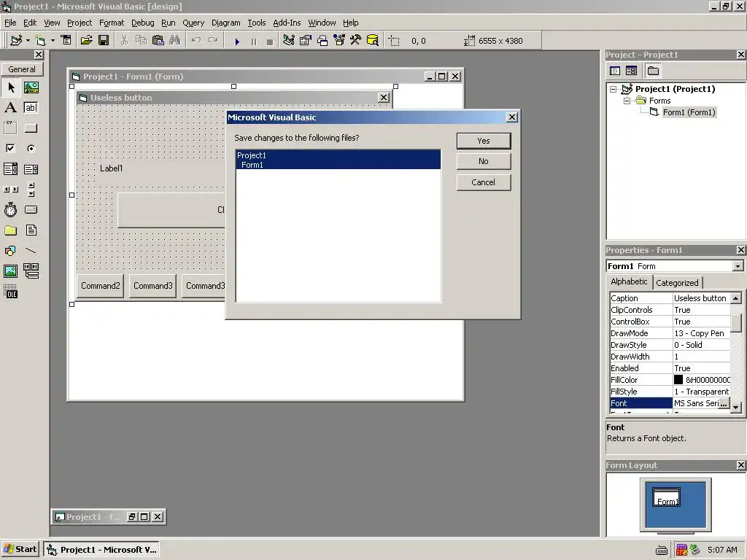
Task: Click View Object icon in Project panel
Action: 631,71
